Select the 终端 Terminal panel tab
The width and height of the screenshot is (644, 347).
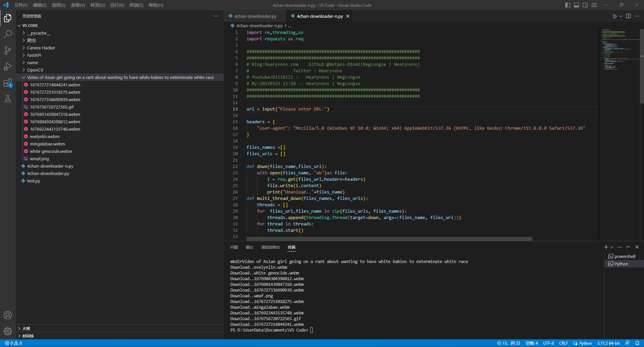[x=292, y=247]
